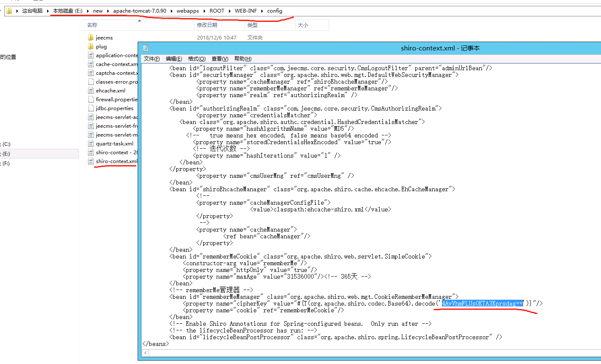Viewport: 601px width, 364px height.
Task: Sort files by the 类型 column header
Action: 270,25
